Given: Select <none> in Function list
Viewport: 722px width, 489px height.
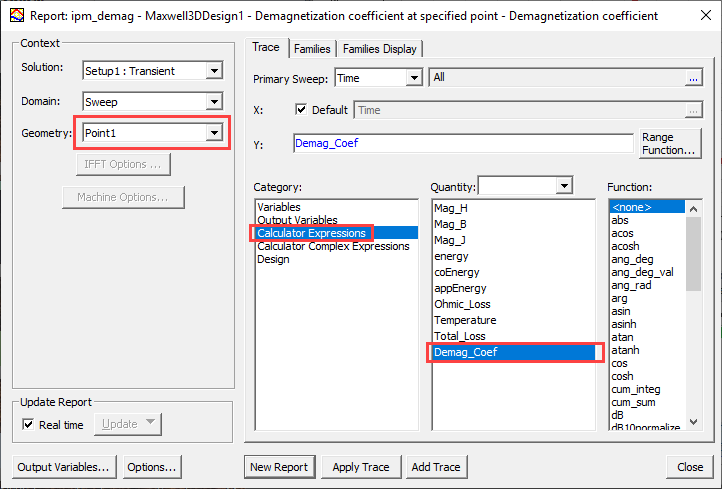Looking at the screenshot, I should pos(647,207).
